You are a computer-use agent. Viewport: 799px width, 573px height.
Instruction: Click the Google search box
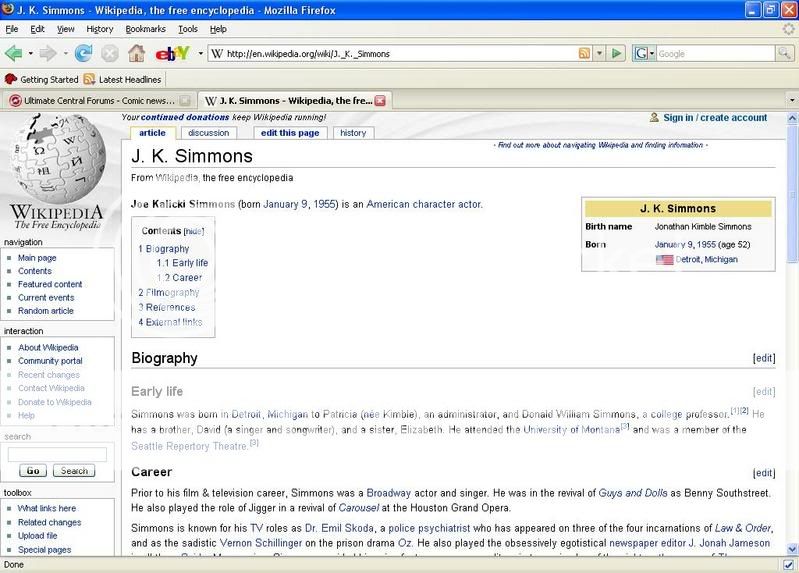(x=715, y=54)
